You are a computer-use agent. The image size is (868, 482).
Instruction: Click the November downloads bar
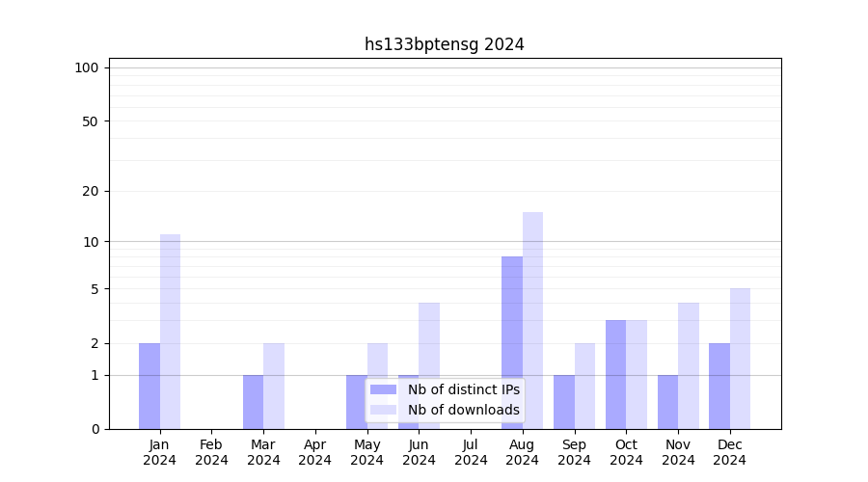pos(688,365)
